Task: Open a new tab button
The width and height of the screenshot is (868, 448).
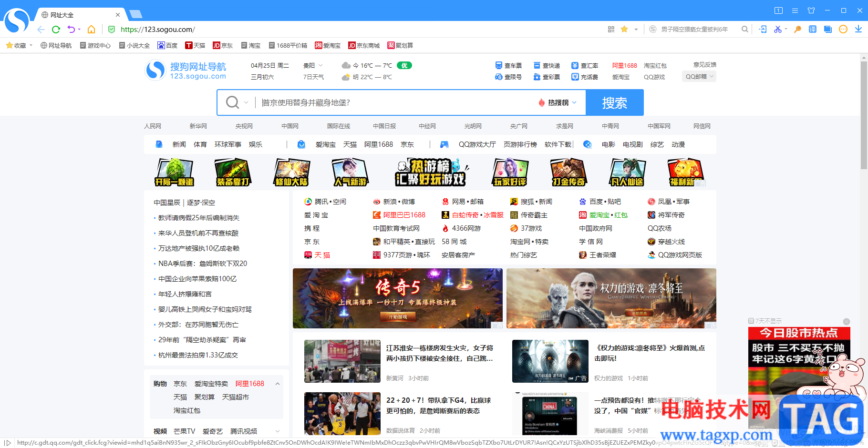Action: tap(136, 14)
